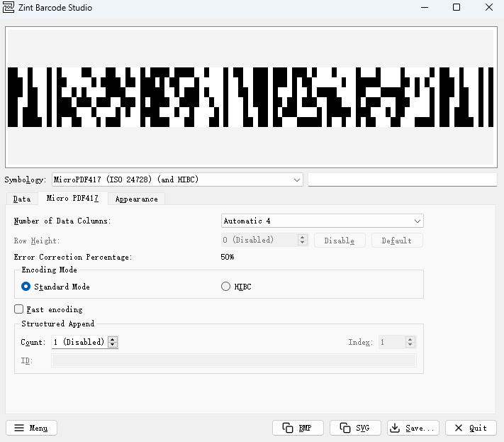The height and width of the screenshot is (442, 504).
Task: Select HIBC encoding mode
Action: click(x=226, y=287)
